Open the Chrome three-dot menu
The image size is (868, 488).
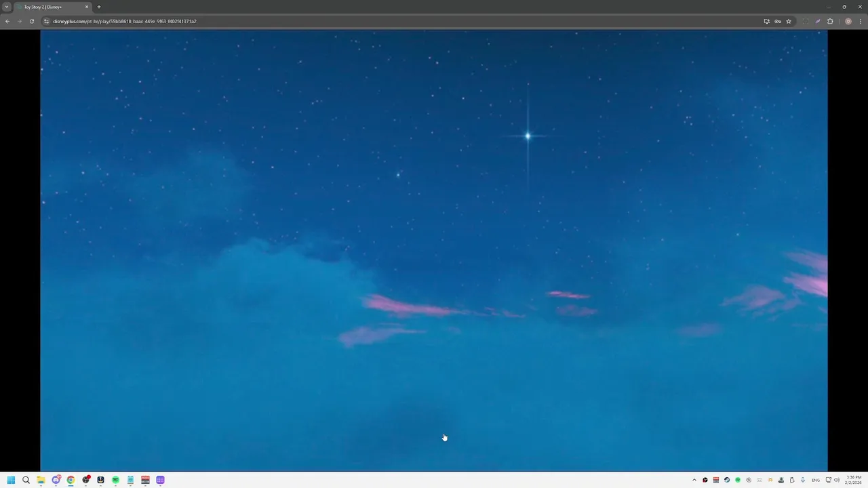click(861, 21)
